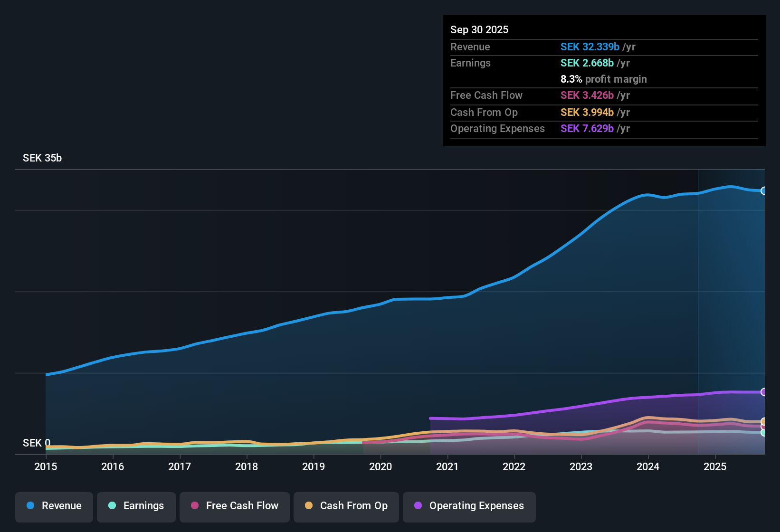Click the SEK 32.339b revenue value
Viewport: 780px width, 532px height.
click(x=590, y=47)
